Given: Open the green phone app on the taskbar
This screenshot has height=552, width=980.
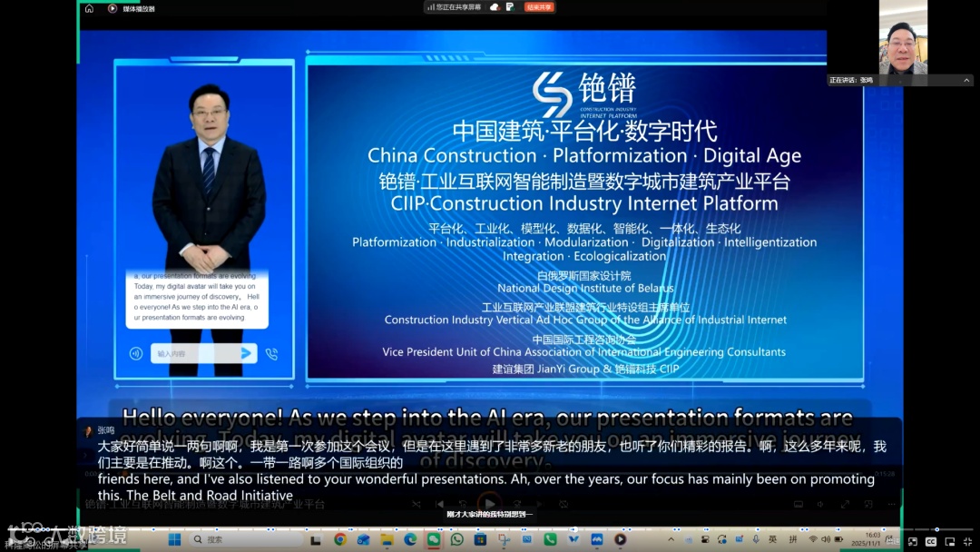Looking at the screenshot, I should point(550,539).
